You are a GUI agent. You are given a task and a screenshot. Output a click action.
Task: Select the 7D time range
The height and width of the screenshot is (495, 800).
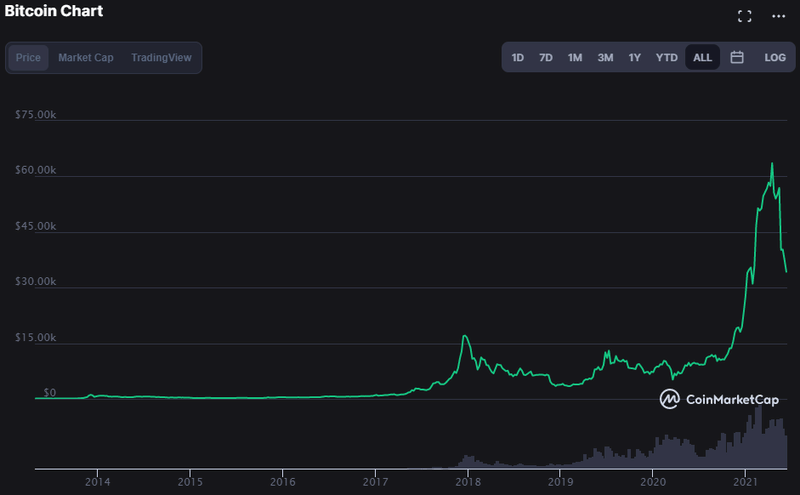(545, 58)
